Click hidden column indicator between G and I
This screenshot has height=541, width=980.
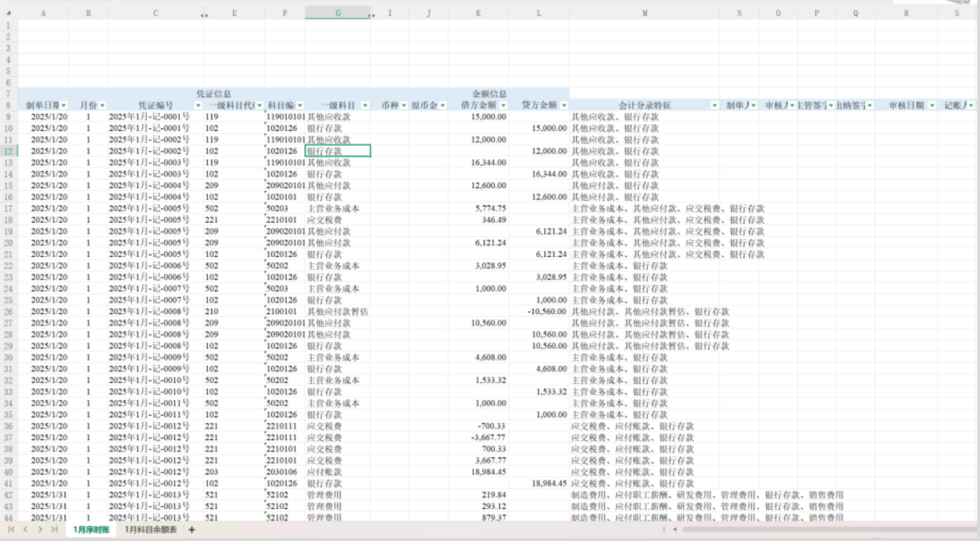371,15
